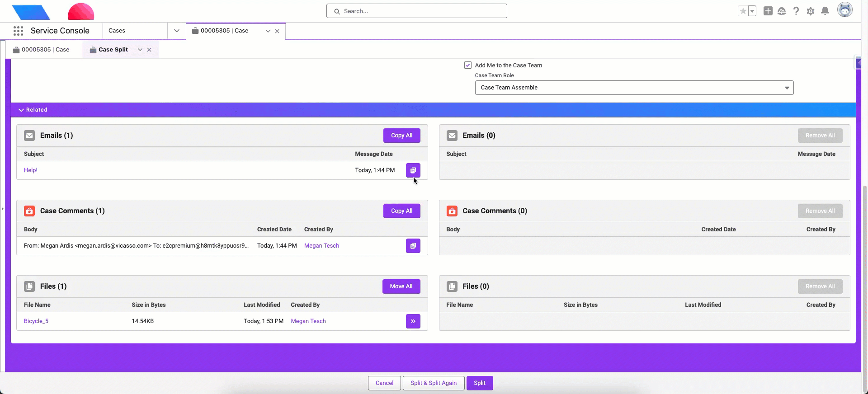Open the Help! email link
Viewport: 868px width, 394px height.
31,170
